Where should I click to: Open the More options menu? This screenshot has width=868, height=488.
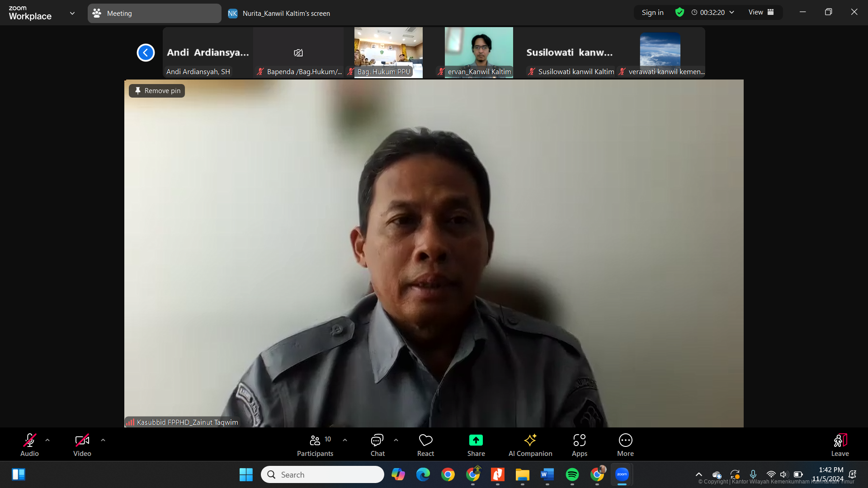(x=626, y=445)
